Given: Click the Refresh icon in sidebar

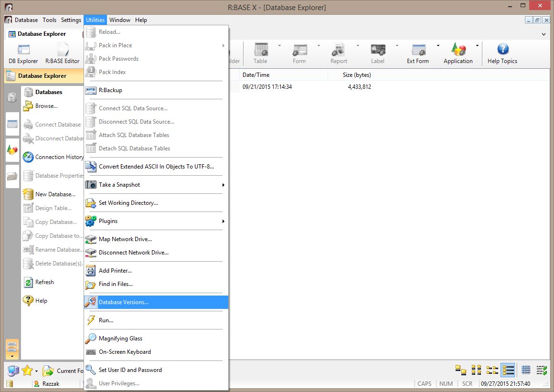Looking at the screenshot, I should (44, 282).
